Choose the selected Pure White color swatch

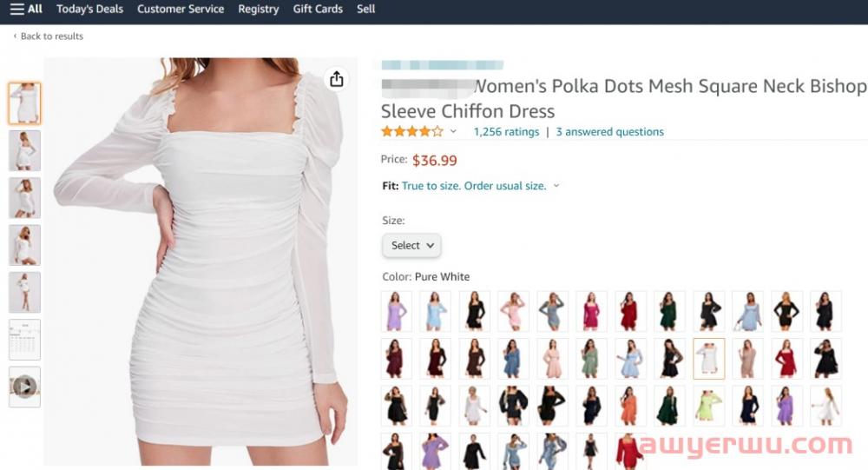pos(708,358)
